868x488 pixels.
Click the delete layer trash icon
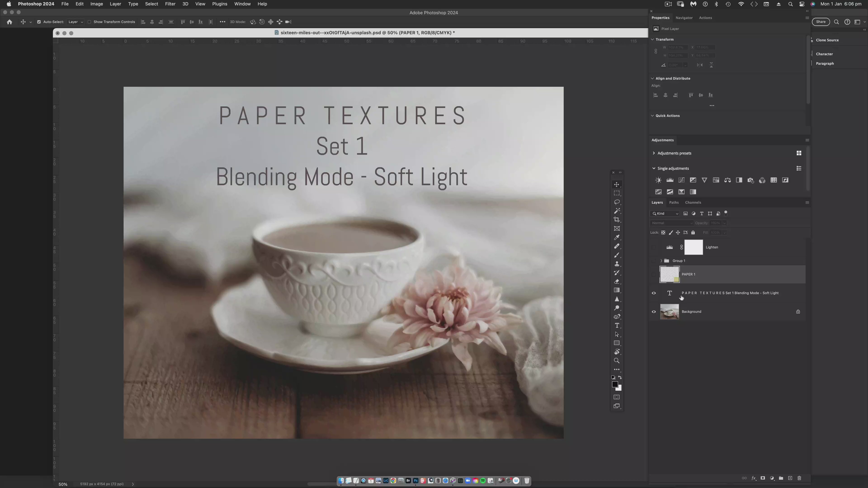[799, 478]
